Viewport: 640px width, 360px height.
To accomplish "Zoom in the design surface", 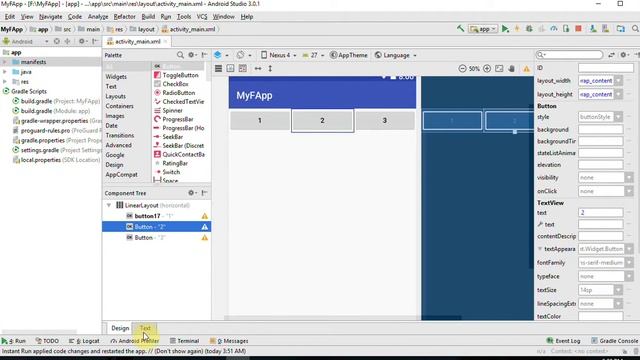I will (x=487, y=69).
